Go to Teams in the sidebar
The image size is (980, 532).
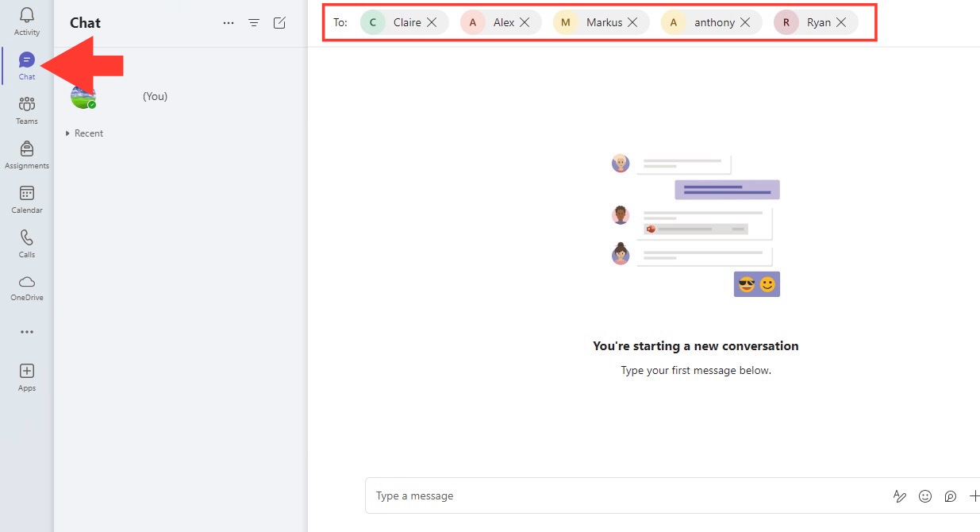(x=27, y=110)
